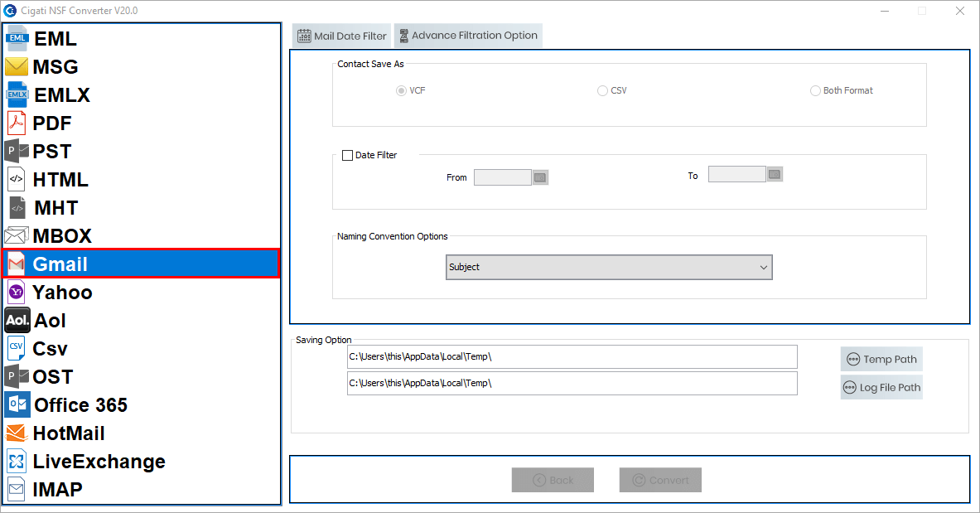Viewport: 980px width, 513px height.
Task: Choose PST text in format list
Action: point(52,152)
